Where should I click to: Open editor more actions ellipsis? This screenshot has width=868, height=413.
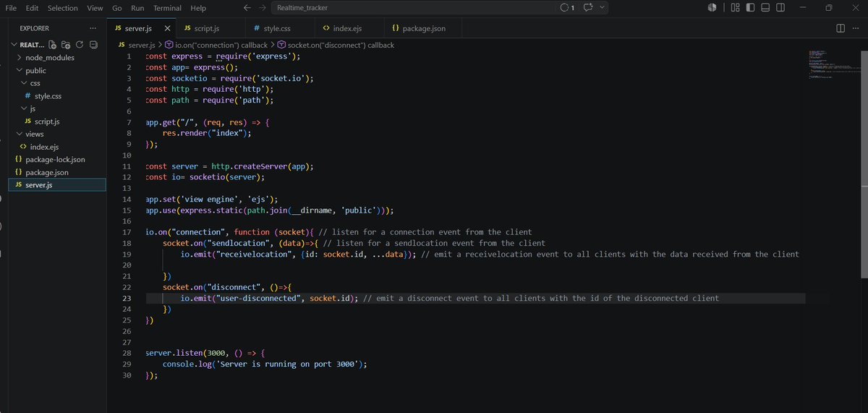pyautogui.click(x=856, y=28)
